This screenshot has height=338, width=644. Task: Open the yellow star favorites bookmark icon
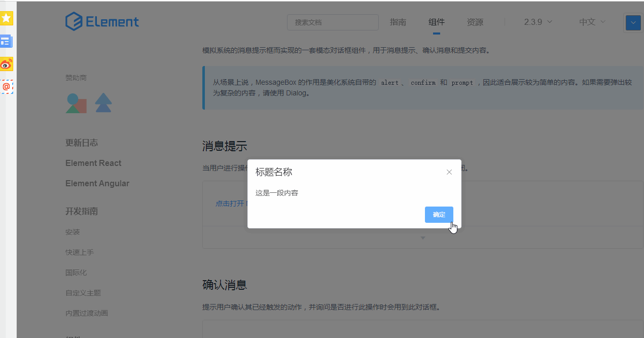point(7,18)
